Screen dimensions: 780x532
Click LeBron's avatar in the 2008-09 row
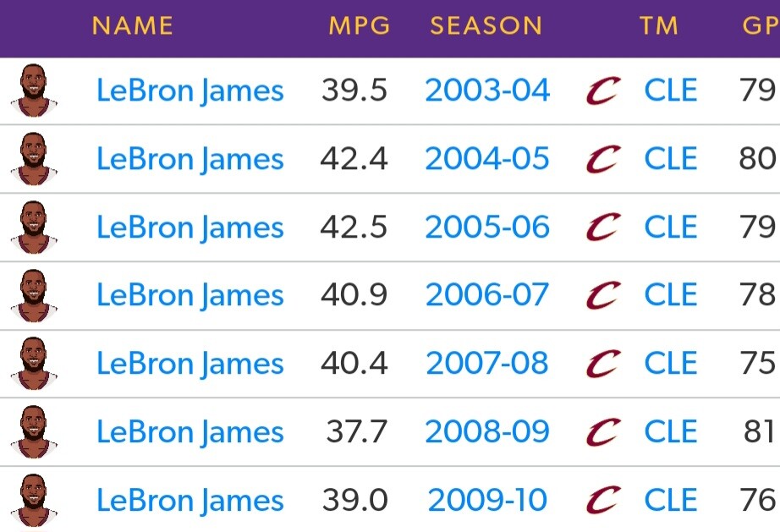[x=34, y=432]
